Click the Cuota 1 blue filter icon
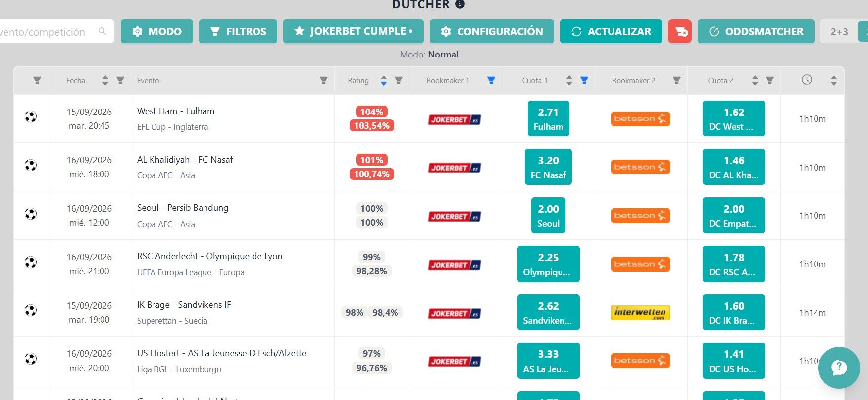The height and width of the screenshot is (400, 868). [584, 80]
